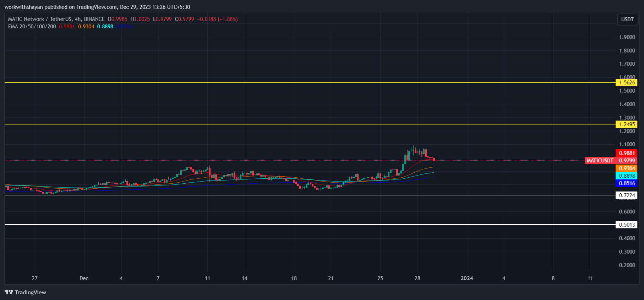The height and width of the screenshot is (300, 644).
Task: Click the change value −0.0188 (−1.88%)
Action: [x=218, y=19]
